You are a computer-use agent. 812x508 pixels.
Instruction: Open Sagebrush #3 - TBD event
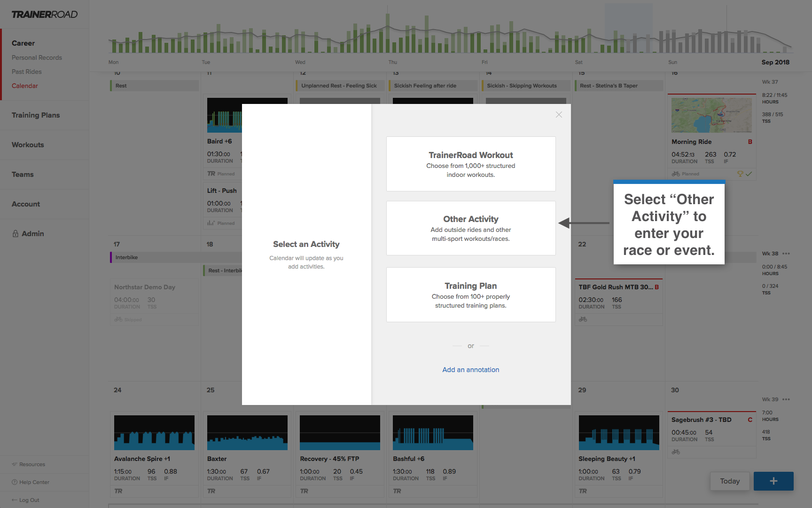tap(701, 420)
